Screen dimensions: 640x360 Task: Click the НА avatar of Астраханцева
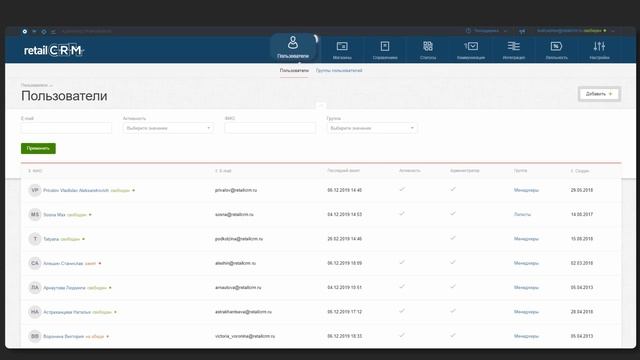tap(35, 312)
